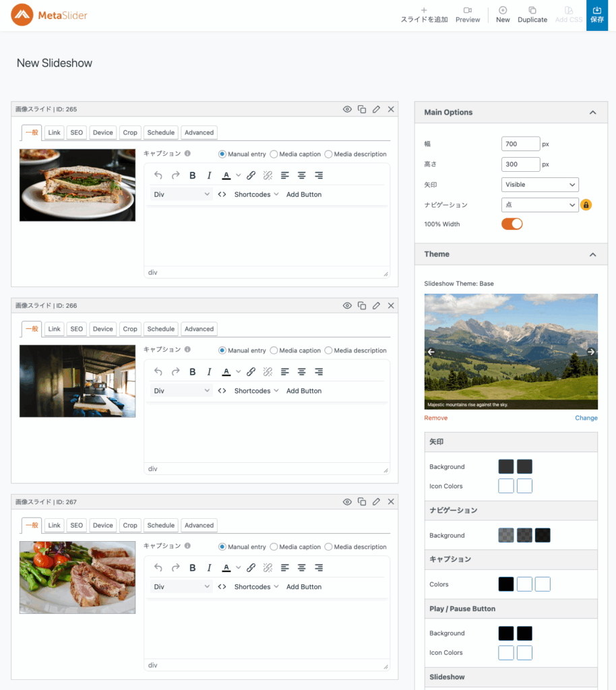Switch to the SEO tab on slide 265

(77, 133)
